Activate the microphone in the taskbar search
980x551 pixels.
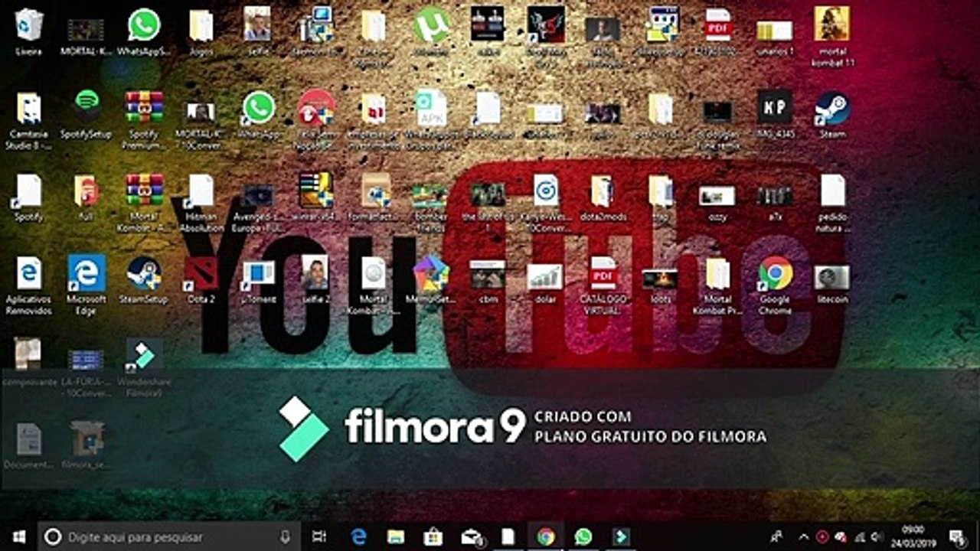286,536
